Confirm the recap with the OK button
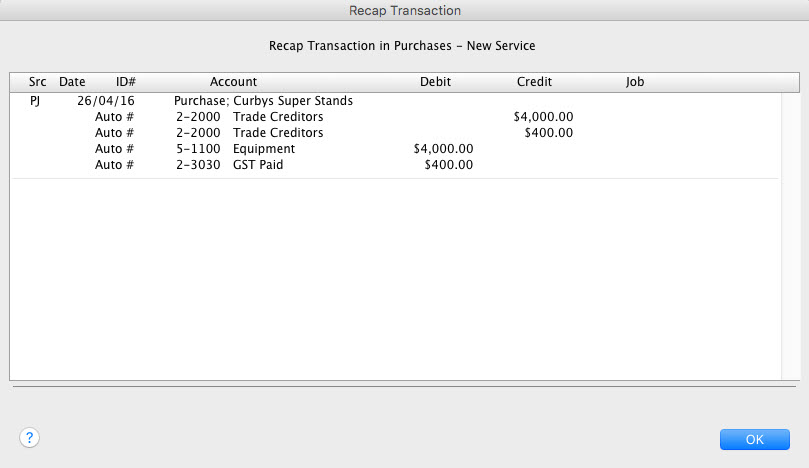 tap(754, 439)
